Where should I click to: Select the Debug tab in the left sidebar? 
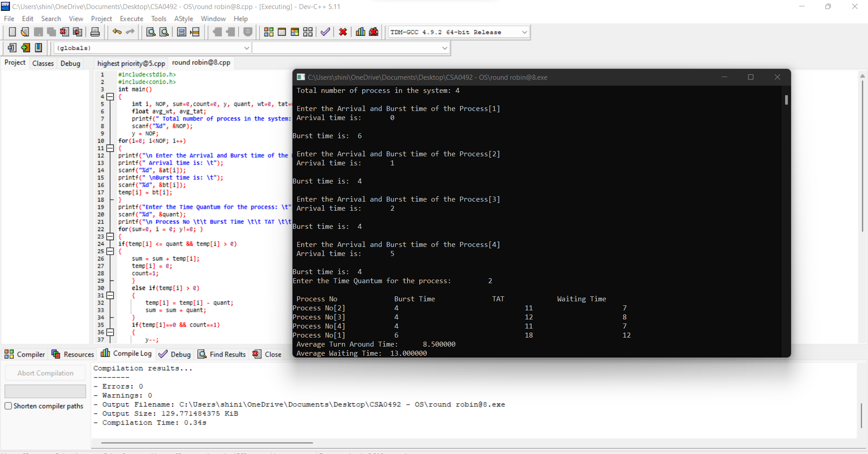70,63
